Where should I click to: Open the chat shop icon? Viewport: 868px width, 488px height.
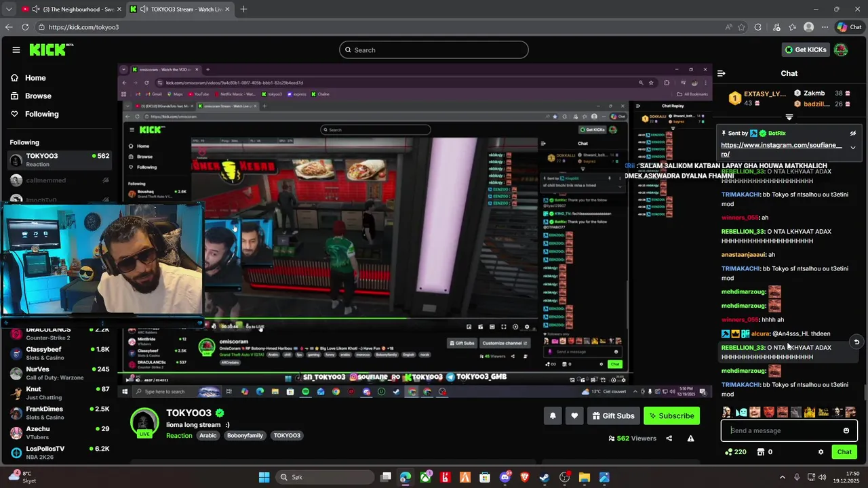(x=761, y=452)
